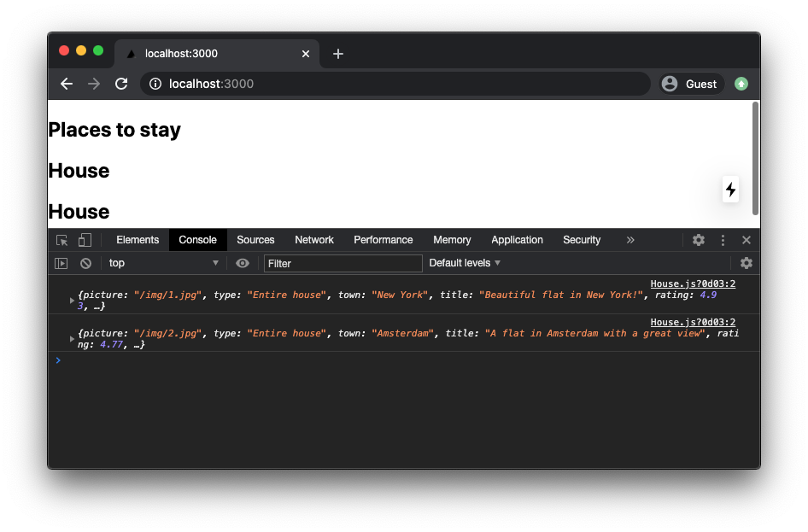Expand the Amsterdam object log entry
This screenshot has height=532, width=808.
click(73, 339)
